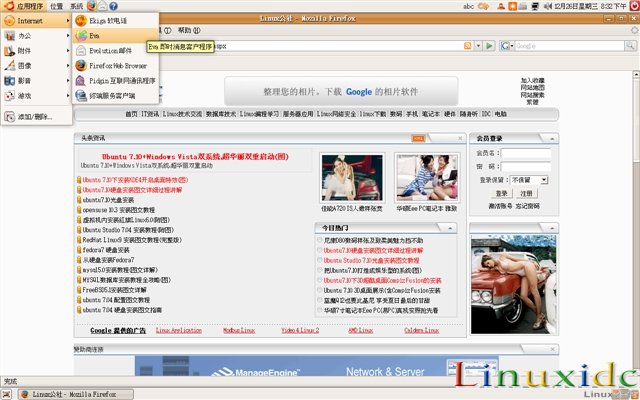Click the search magnifier button
The height and width of the screenshot is (400, 640).
point(631,46)
